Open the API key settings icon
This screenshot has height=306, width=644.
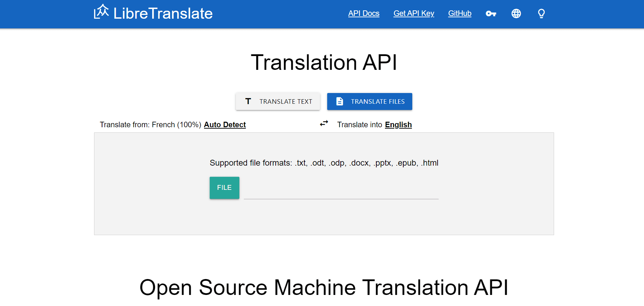point(491,13)
